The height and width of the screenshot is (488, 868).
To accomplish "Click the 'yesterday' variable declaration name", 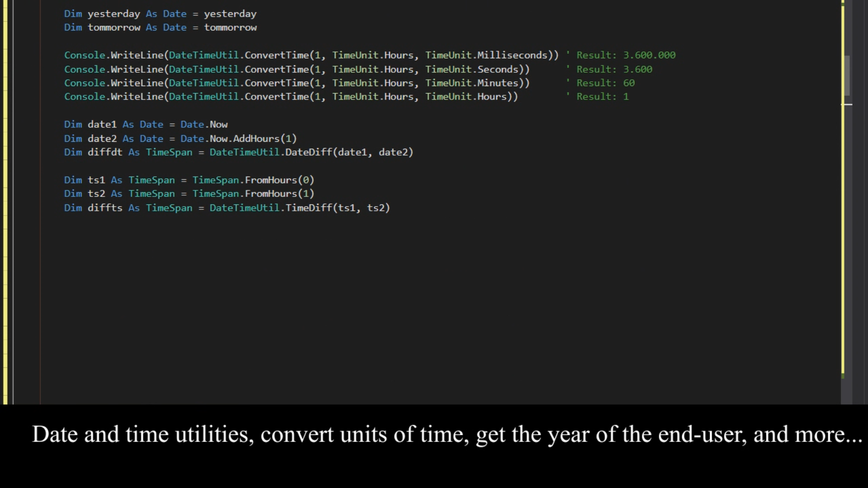I will pyautogui.click(x=114, y=14).
